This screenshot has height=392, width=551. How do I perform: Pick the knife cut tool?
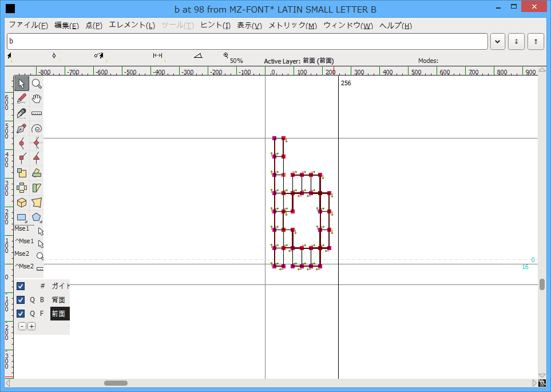(x=21, y=113)
